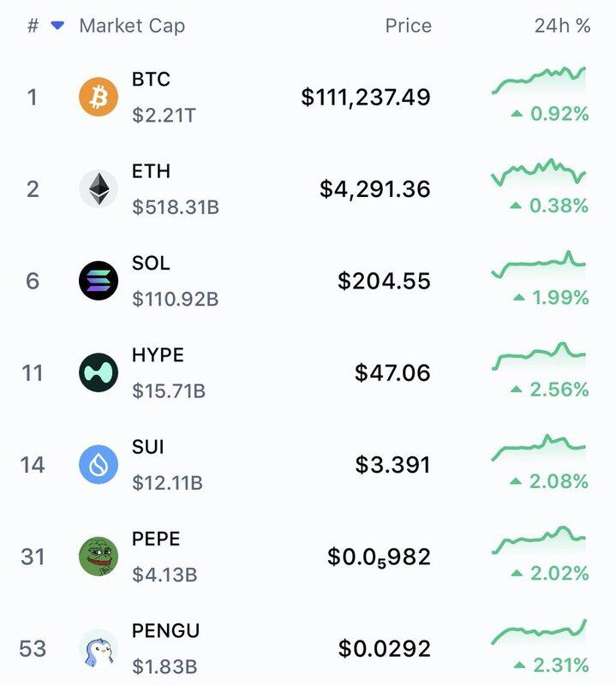
Task: Click the Bitcoin logo icon
Action: tap(99, 97)
